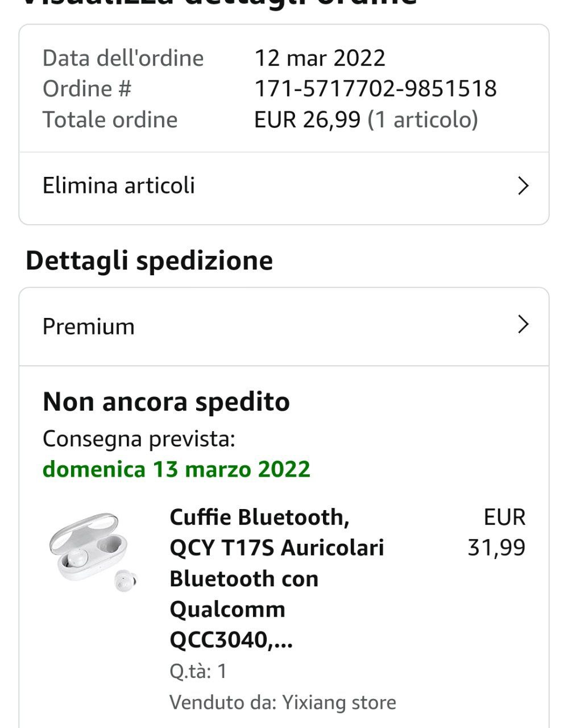Screen dimensions: 568x728
Task: Open the Elimina articoli chevron arrow
Action: 524,186
